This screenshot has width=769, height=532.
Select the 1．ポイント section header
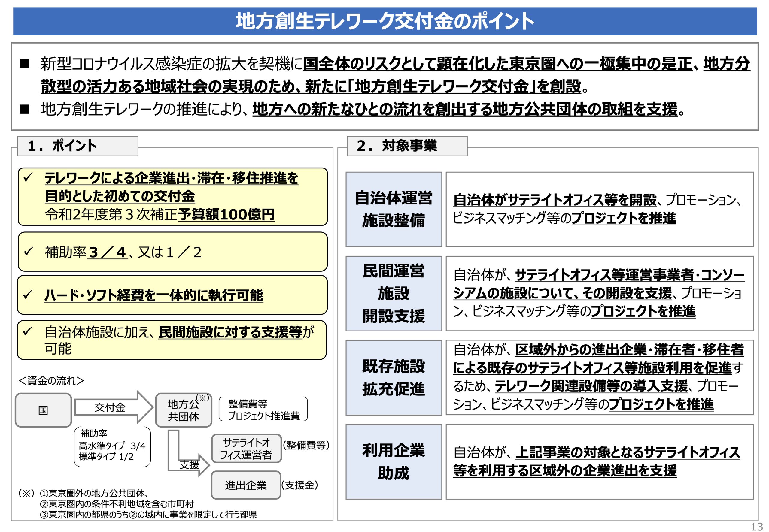coord(78,146)
